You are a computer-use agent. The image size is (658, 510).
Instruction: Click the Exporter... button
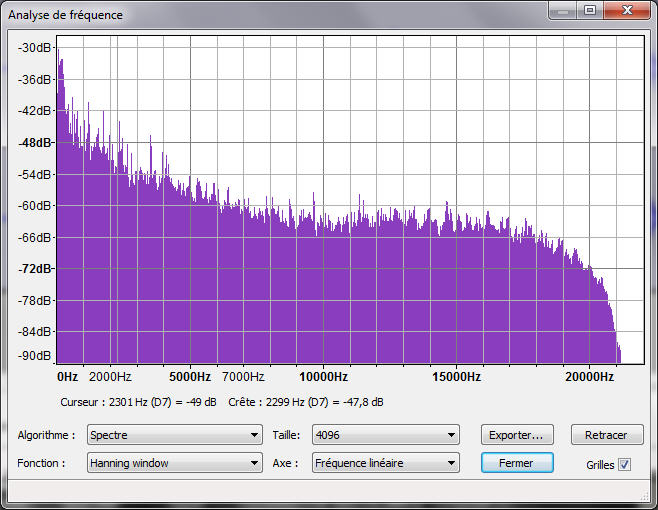[x=517, y=435]
